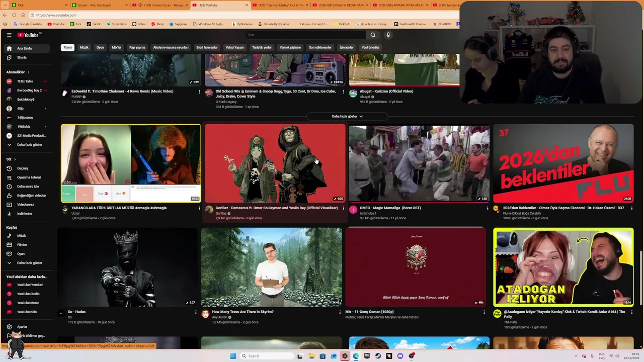Expand Daha fazla göster under subscriptions

pos(28,145)
